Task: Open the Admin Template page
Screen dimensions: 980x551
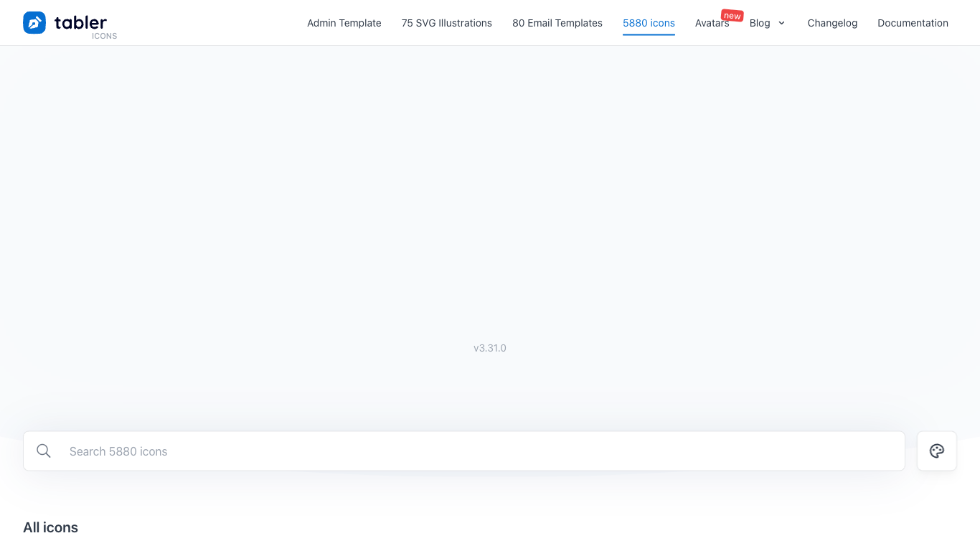Action: 344,23
